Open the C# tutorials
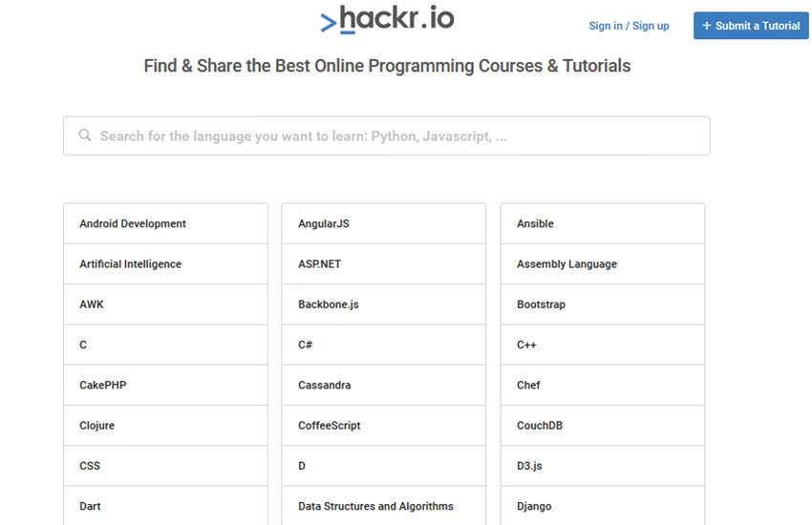812x525 pixels. 306,345
